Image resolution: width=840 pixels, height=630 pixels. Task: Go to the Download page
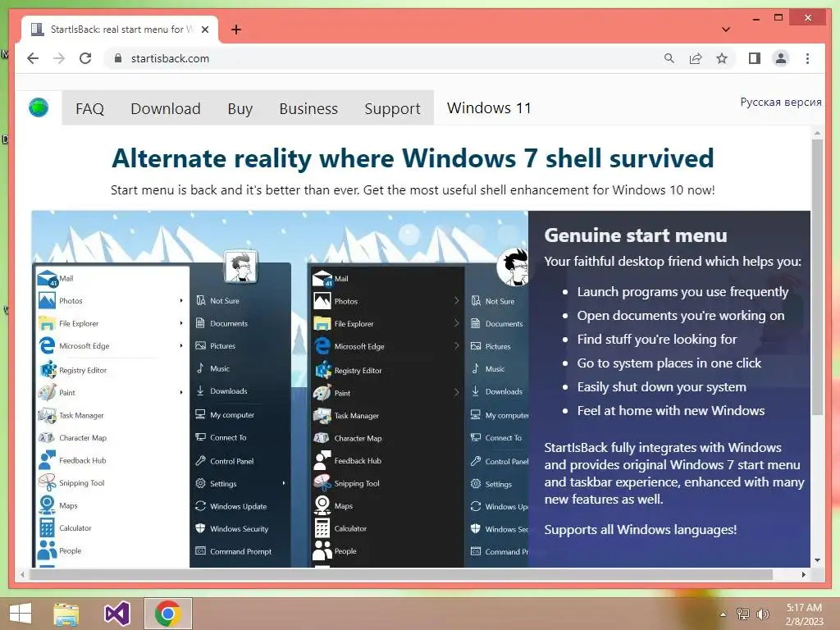tap(166, 109)
